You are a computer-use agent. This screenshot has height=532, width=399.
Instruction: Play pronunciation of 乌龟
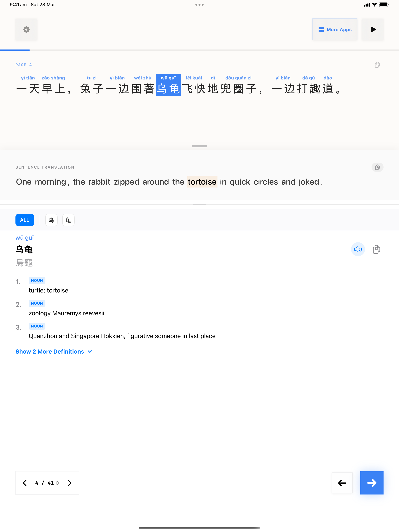pos(358,249)
